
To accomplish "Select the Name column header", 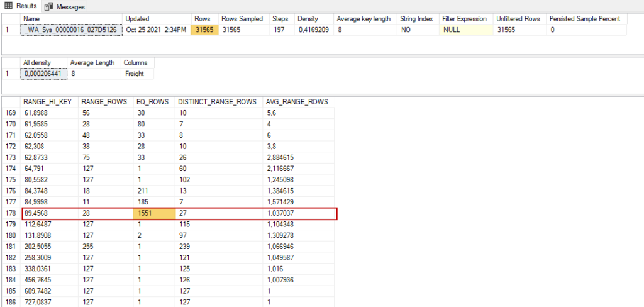I will (x=72, y=19).
